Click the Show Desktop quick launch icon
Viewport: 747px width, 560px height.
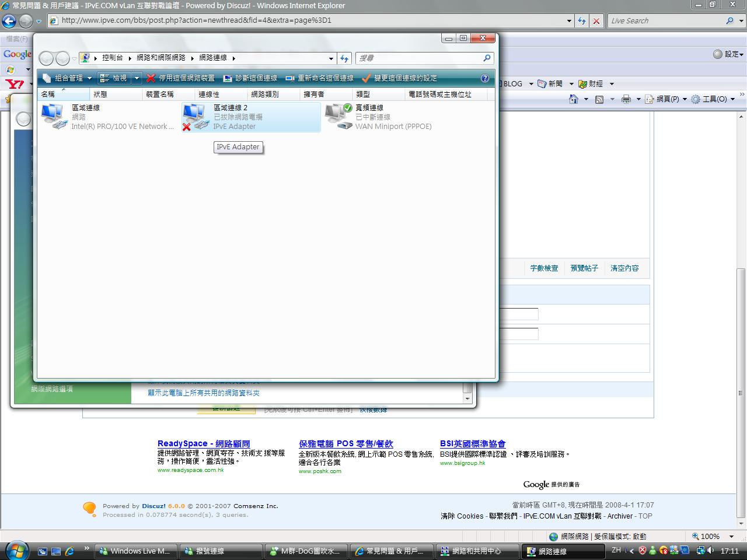[43, 551]
